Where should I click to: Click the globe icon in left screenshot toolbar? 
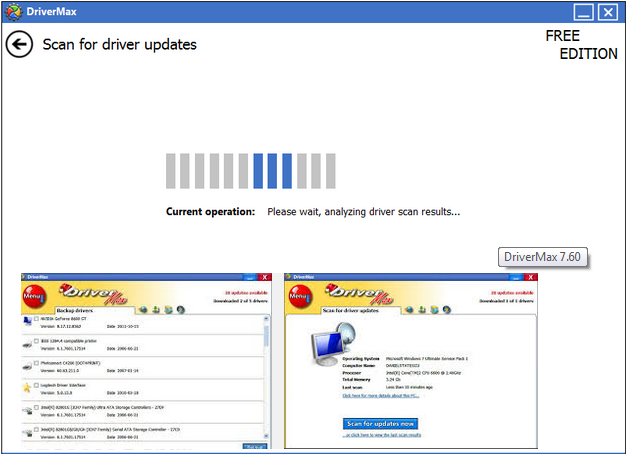pyautogui.click(x=143, y=310)
